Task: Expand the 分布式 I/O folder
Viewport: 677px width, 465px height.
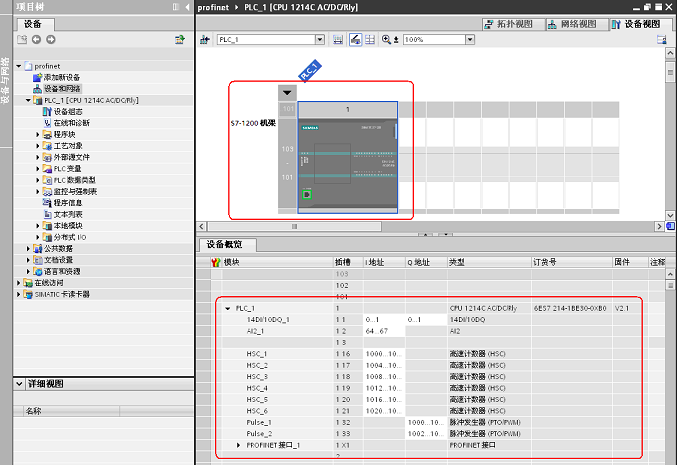Action: [x=38, y=237]
